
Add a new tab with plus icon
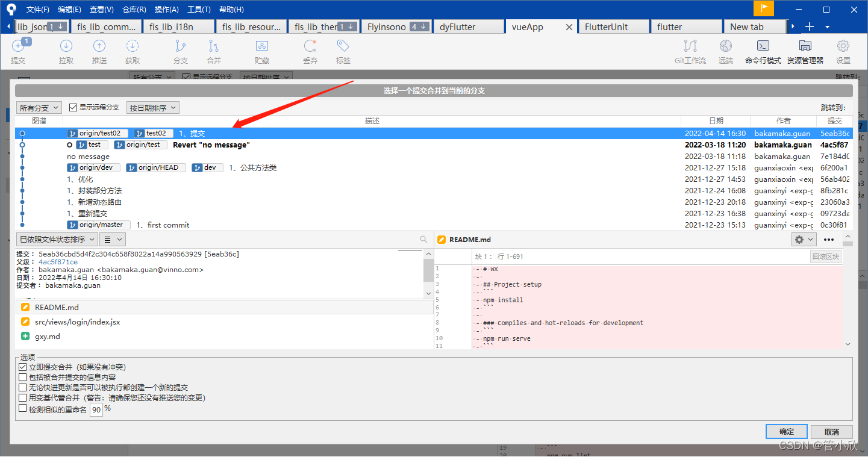click(810, 26)
